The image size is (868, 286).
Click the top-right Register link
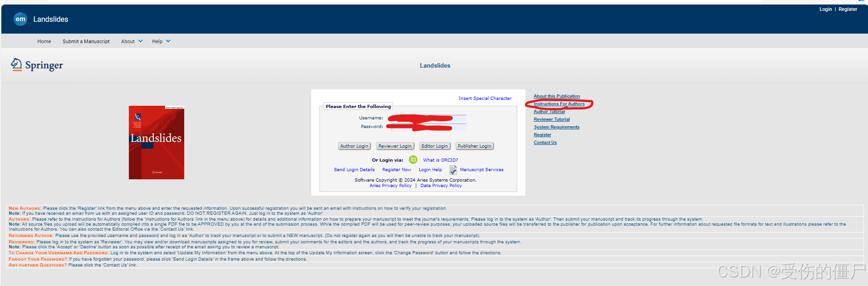[x=848, y=9]
